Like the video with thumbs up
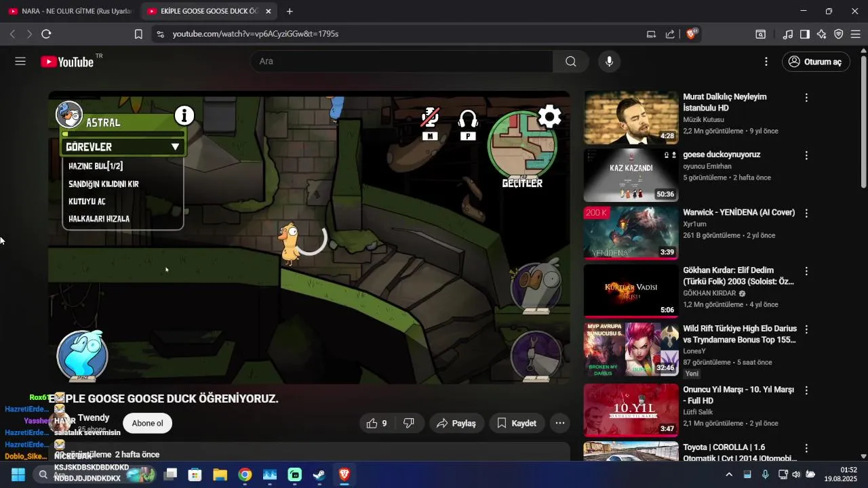 tap(376, 423)
